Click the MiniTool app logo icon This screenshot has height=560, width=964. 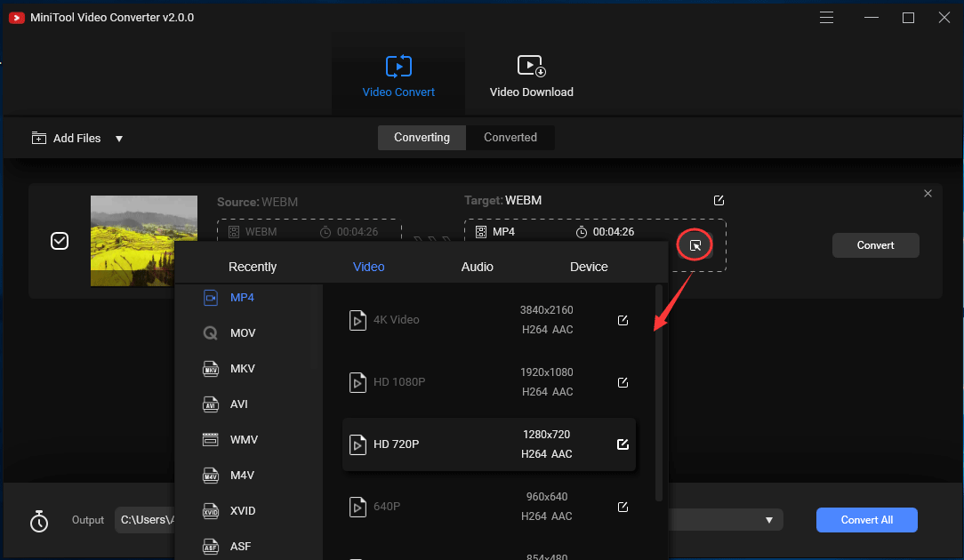point(17,18)
